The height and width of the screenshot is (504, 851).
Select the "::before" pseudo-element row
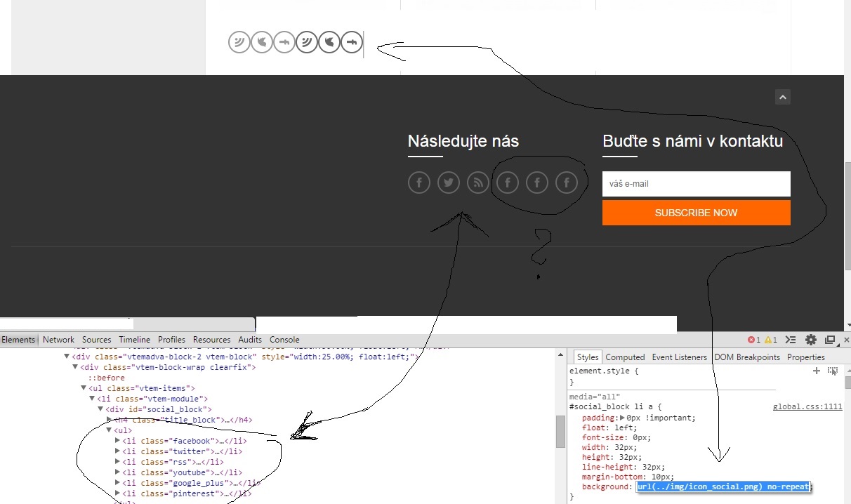point(106,378)
